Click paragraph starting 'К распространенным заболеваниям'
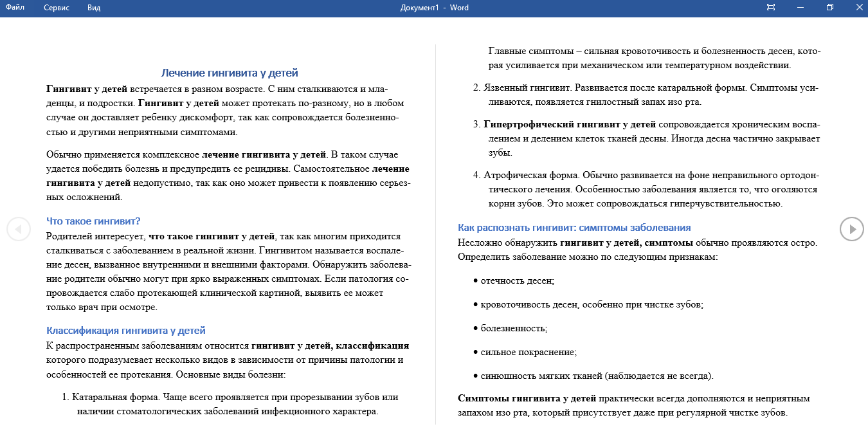The width and height of the screenshot is (868, 431). [228, 360]
